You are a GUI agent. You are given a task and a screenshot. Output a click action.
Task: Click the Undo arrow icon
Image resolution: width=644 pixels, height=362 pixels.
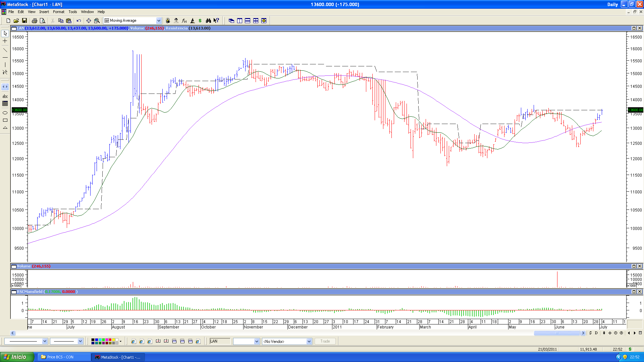pyautogui.click(x=79, y=21)
